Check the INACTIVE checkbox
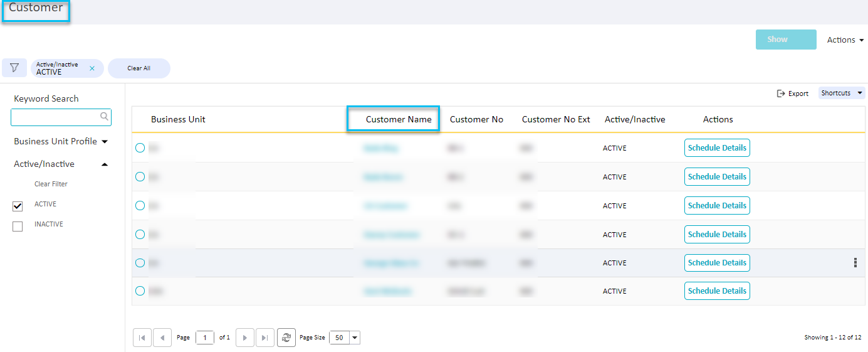Image resolution: width=868 pixels, height=352 pixels. (x=18, y=227)
